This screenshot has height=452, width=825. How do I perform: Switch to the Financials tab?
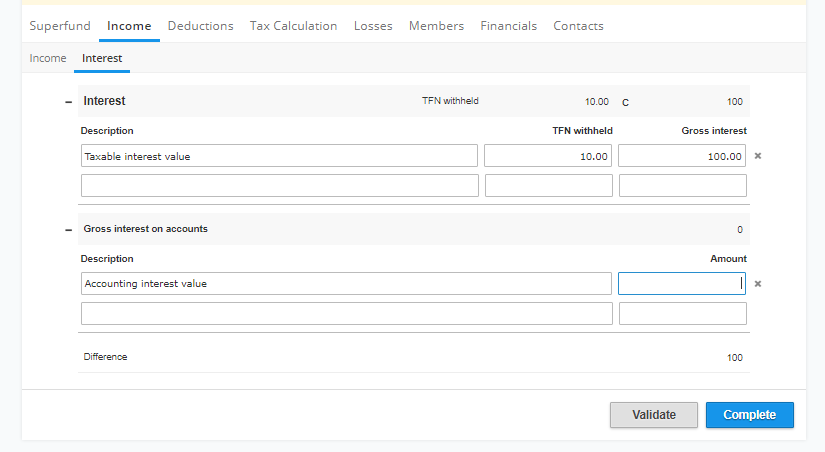(508, 26)
